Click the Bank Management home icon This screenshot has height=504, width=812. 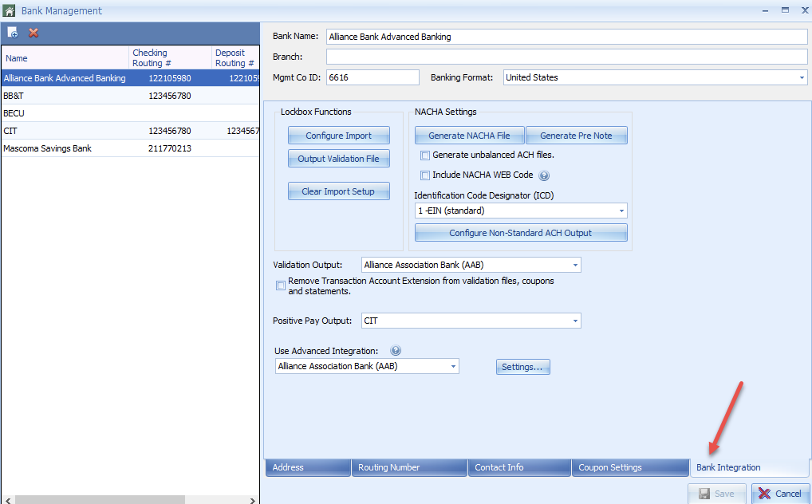point(10,10)
